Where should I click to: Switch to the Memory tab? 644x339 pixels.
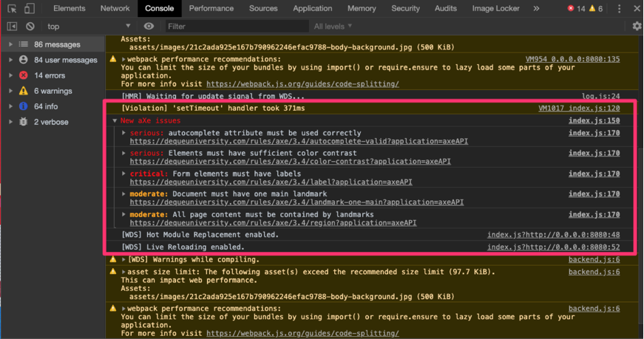click(362, 8)
